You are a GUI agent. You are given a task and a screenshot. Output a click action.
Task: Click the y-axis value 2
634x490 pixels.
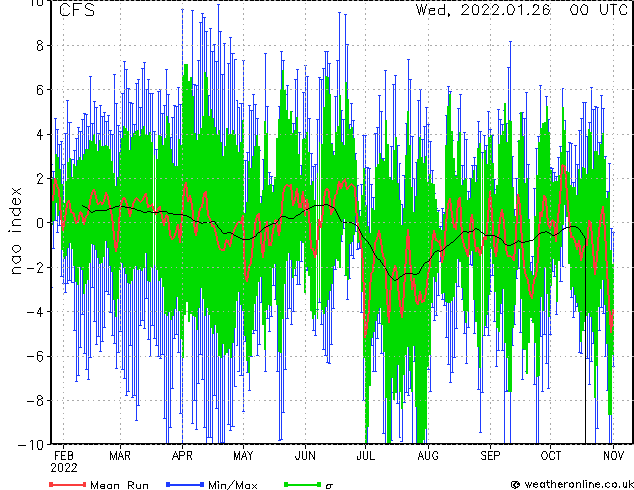point(40,179)
